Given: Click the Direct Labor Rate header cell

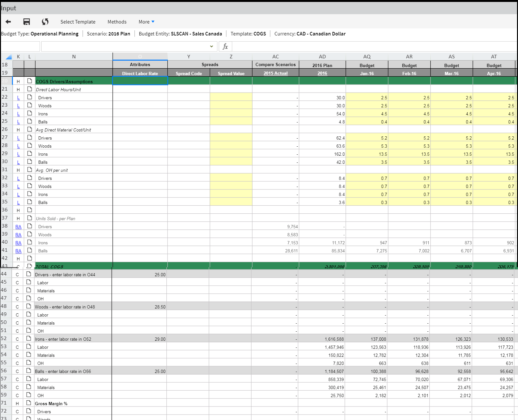Looking at the screenshot, I should (x=140, y=73).
